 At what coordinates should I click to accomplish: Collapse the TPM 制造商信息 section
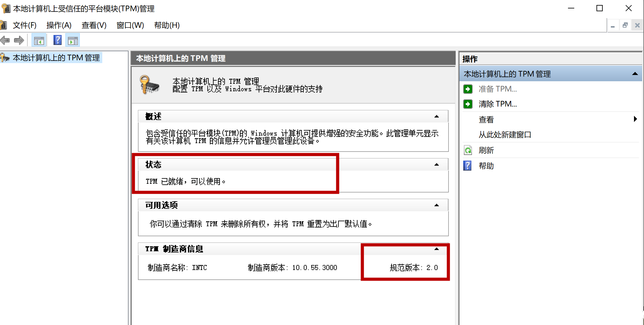436,249
